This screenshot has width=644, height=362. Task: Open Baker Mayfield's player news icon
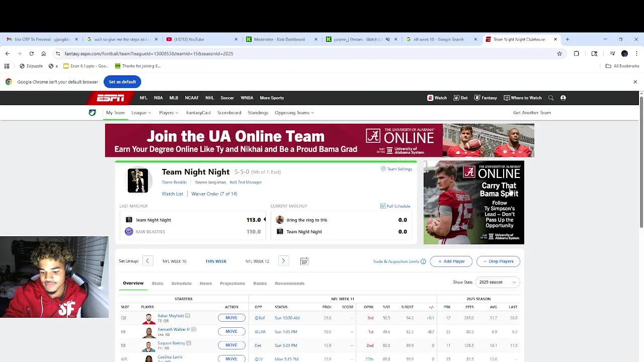(188, 316)
